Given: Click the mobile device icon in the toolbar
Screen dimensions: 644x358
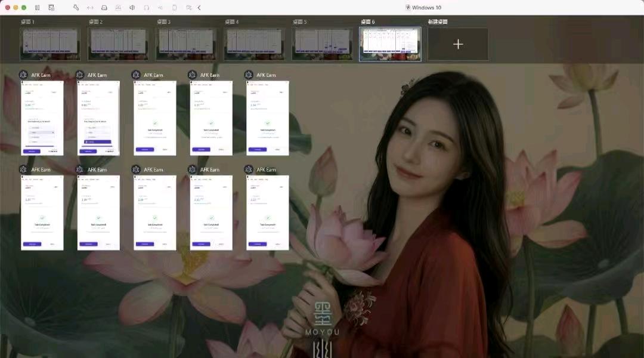Looking at the screenshot, I should [x=175, y=7].
